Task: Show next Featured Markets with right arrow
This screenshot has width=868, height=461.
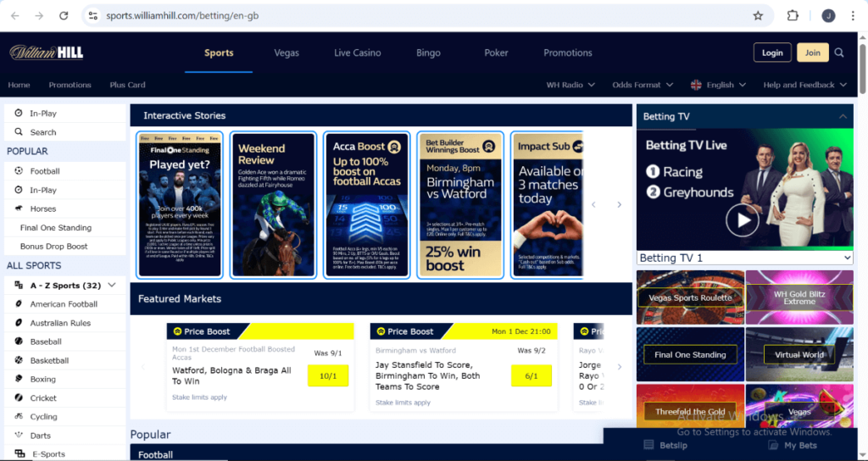Action: click(619, 367)
